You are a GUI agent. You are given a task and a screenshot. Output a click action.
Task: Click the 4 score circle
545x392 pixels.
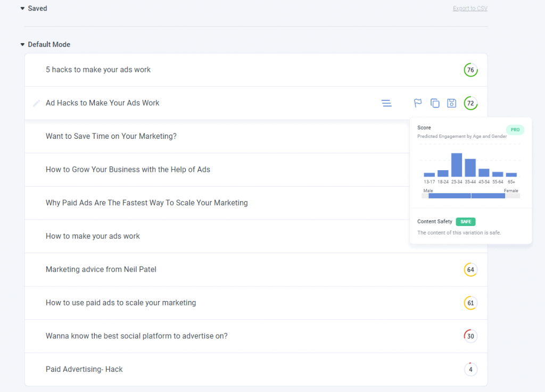point(470,370)
